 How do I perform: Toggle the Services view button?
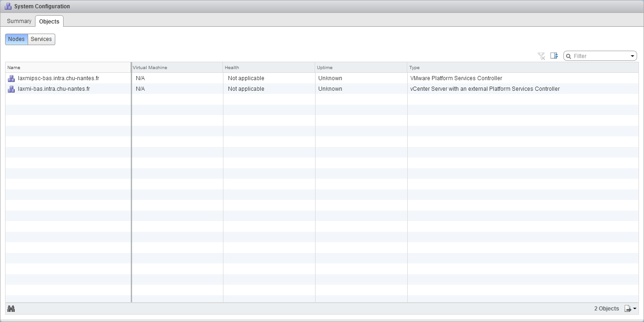[x=41, y=39]
